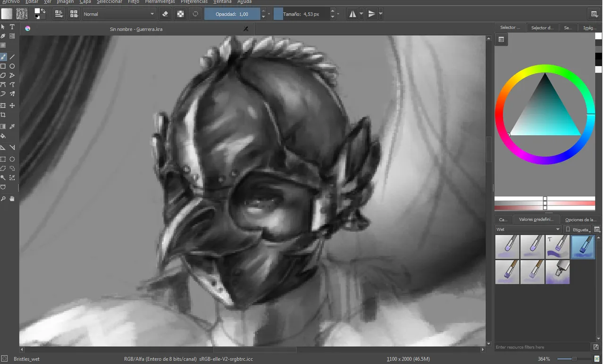Switch to the Opciones de la... tab
Viewport: 604px width, 364px height.
(x=580, y=220)
